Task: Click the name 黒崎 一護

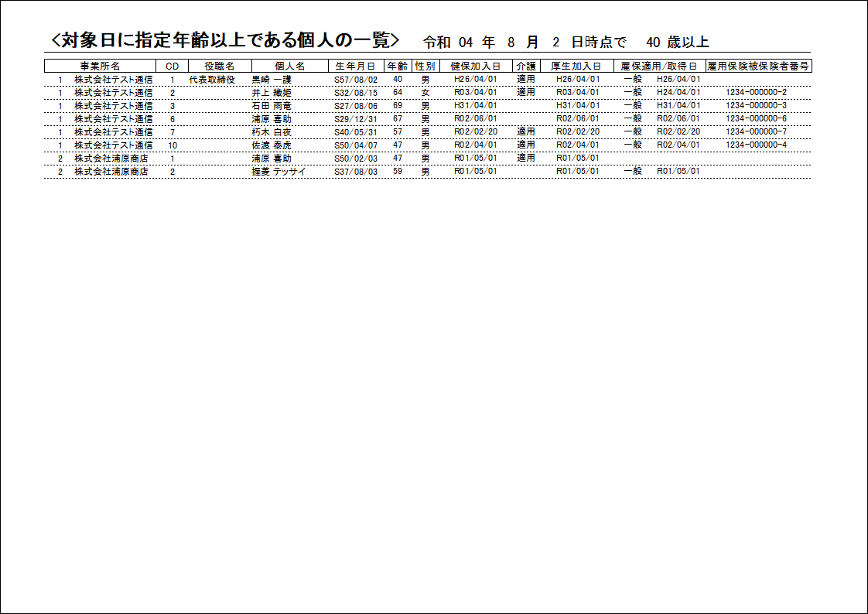Action: tap(272, 80)
